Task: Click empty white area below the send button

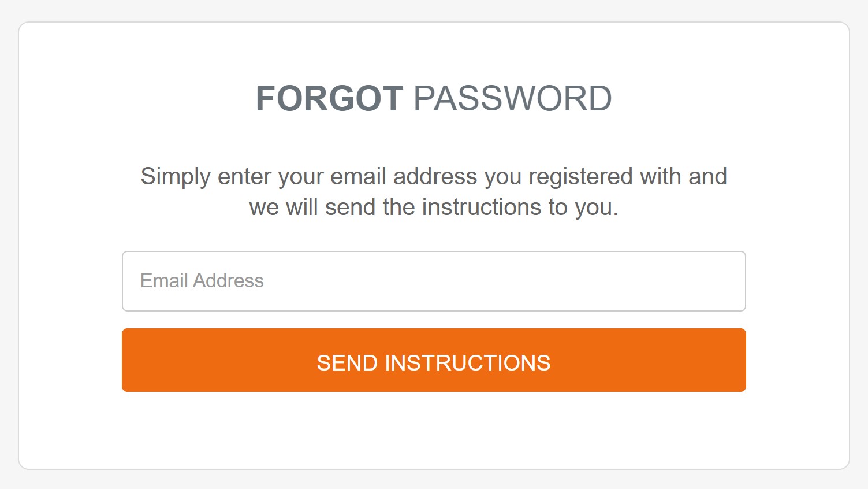Action: tap(433, 431)
